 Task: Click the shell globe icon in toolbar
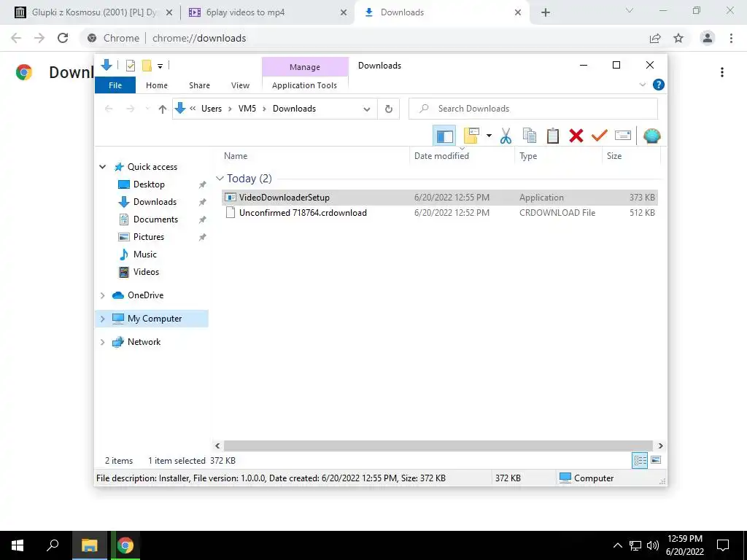pyautogui.click(x=651, y=136)
